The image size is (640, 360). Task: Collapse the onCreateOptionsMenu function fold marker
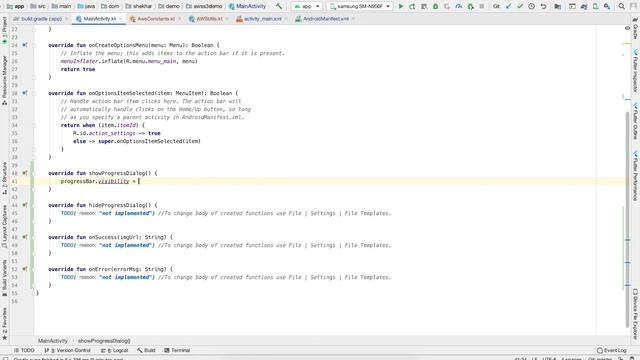(34, 45)
